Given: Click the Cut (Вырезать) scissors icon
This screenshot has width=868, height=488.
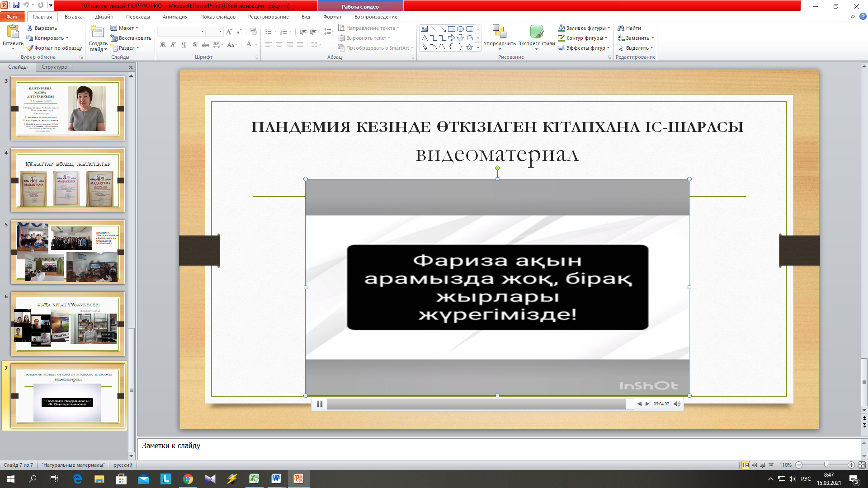Looking at the screenshot, I should click(30, 28).
